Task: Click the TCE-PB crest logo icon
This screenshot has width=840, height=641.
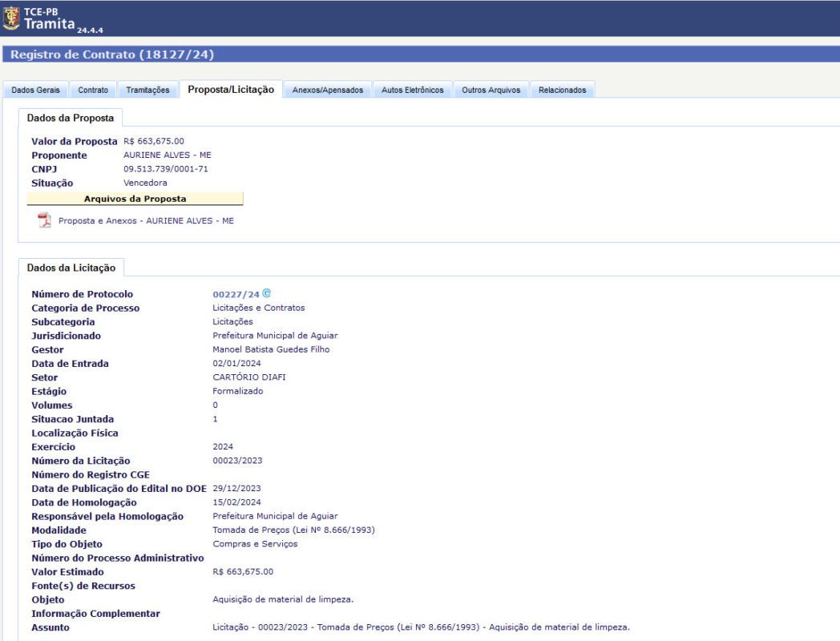Action: [11, 18]
